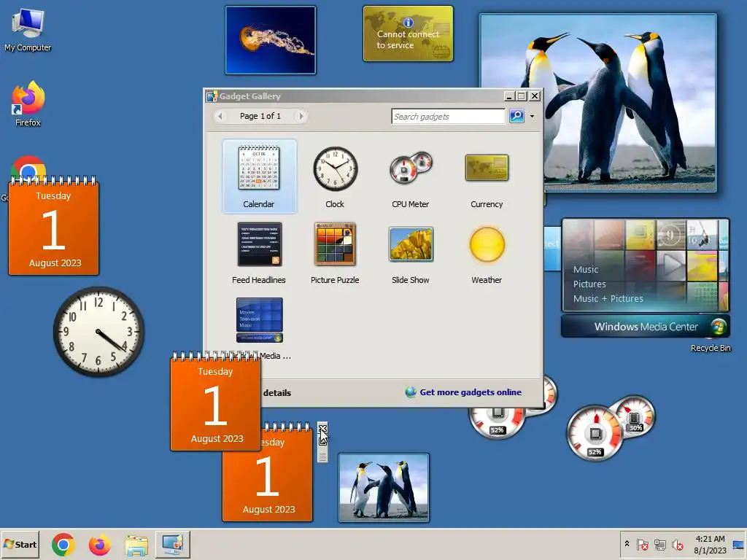747x560 pixels.
Task: Open My Computer desktop icon
Action: coord(28,29)
